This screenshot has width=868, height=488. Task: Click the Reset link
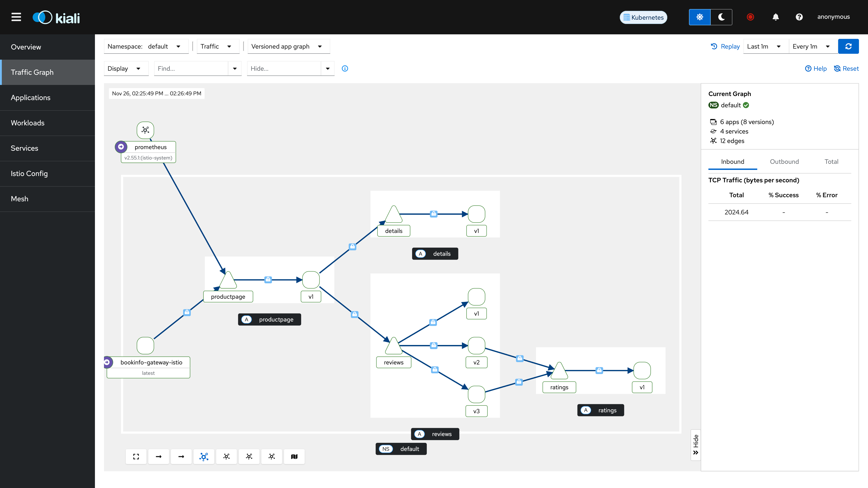click(x=846, y=68)
